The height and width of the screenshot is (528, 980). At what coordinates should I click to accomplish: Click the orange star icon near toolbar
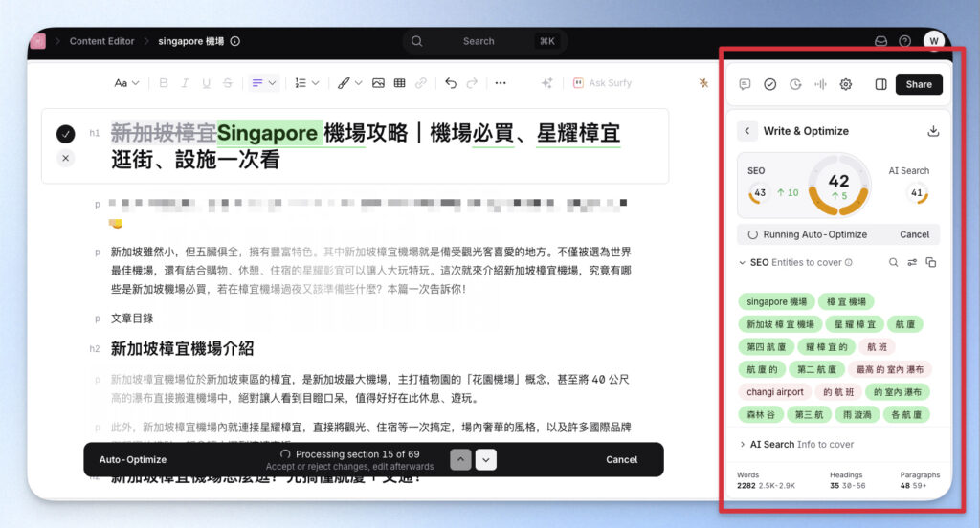point(703,82)
